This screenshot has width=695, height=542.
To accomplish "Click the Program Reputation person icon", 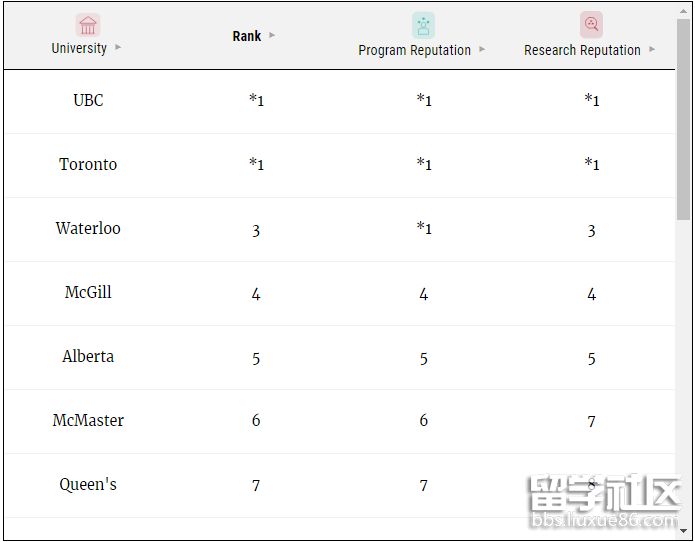I will tap(423, 26).
